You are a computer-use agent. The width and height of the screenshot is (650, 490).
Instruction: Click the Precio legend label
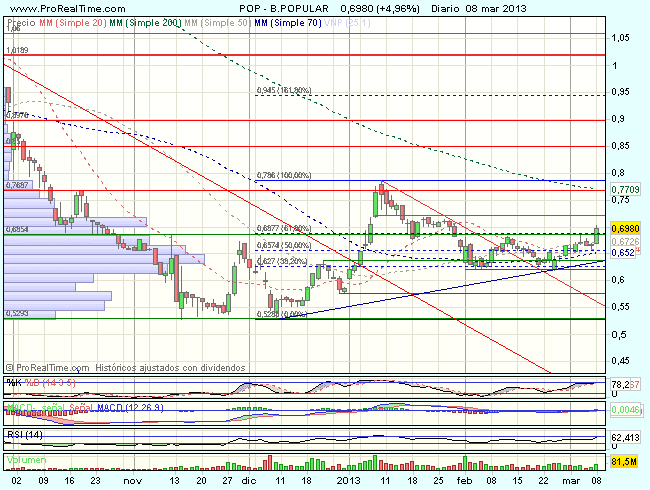19,20
